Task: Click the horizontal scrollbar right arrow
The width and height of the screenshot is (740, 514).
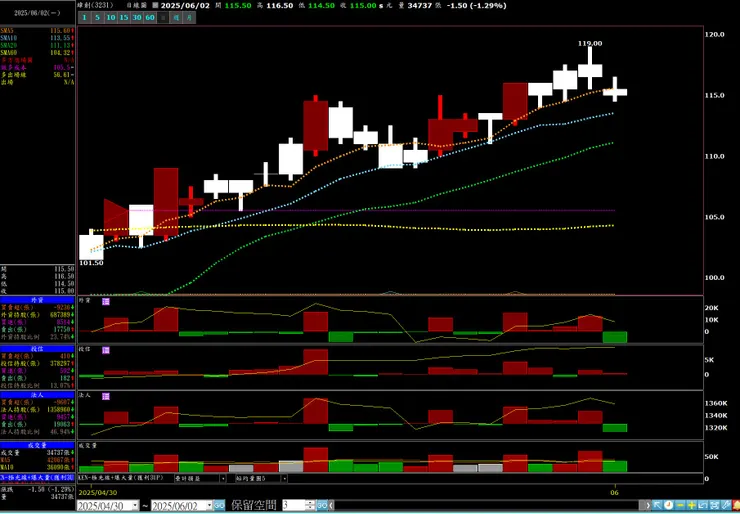Action: pyautogui.click(x=648, y=505)
